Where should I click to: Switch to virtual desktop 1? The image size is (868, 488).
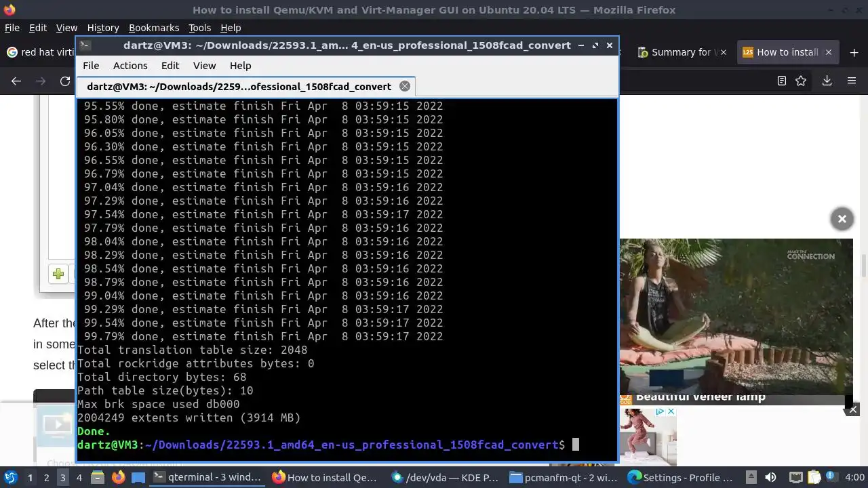pyautogui.click(x=30, y=478)
